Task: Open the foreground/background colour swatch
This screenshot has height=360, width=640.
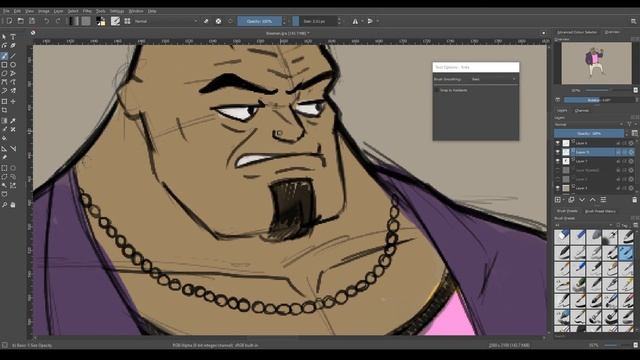Action: point(100,21)
